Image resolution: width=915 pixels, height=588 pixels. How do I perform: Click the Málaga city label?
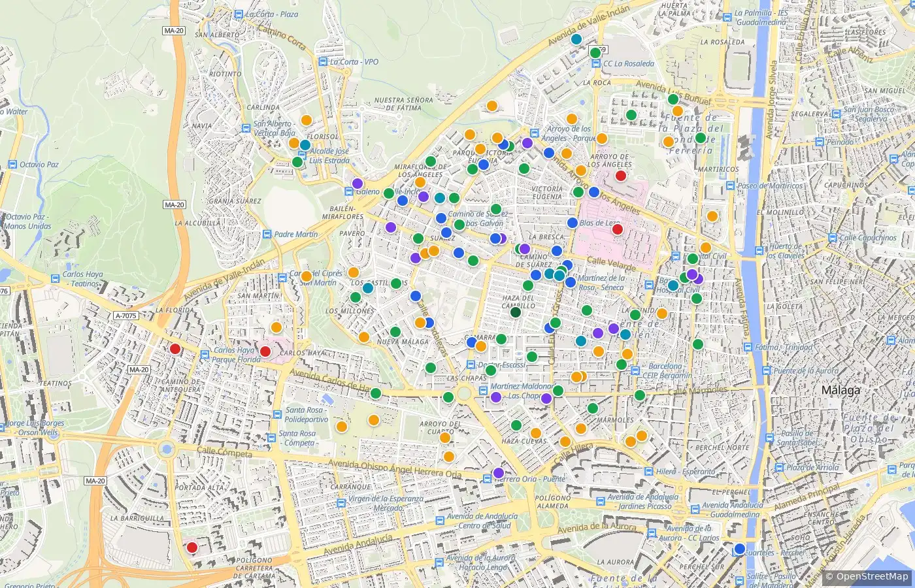pos(841,391)
